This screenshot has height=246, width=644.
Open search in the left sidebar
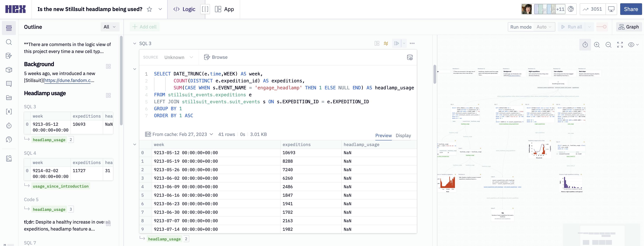click(9, 42)
